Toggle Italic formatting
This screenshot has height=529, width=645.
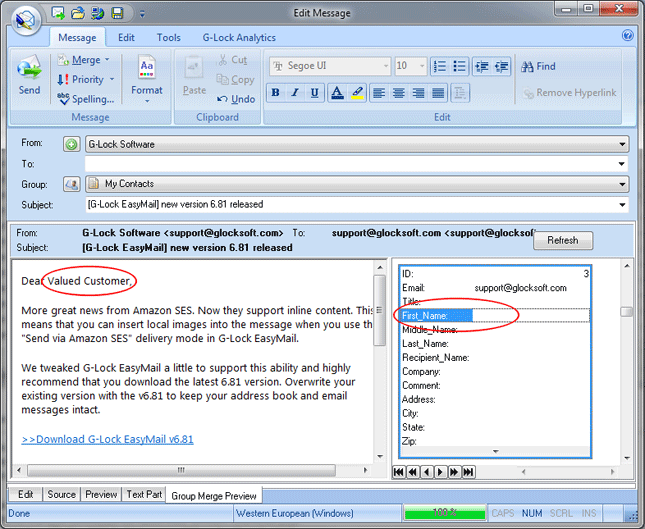[x=295, y=93]
